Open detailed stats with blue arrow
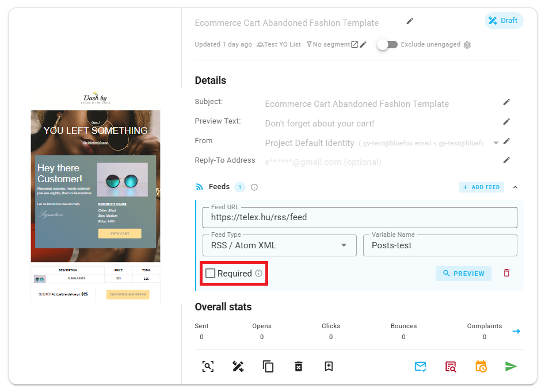The image size is (545, 392). coord(516,331)
